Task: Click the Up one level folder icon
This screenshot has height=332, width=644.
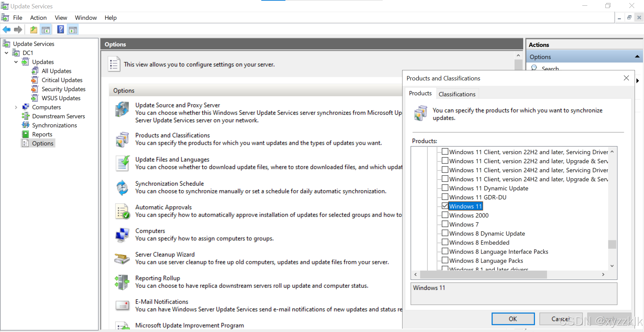Action: coord(34,30)
